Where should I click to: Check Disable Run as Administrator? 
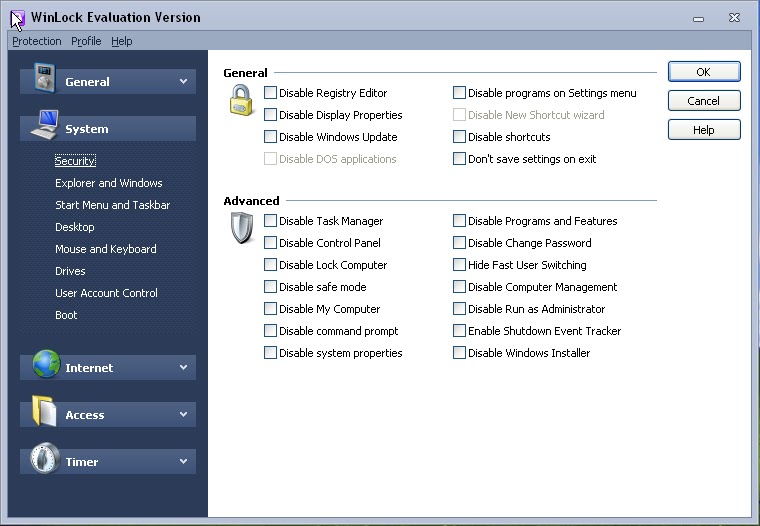pyautogui.click(x=459, y=309)
